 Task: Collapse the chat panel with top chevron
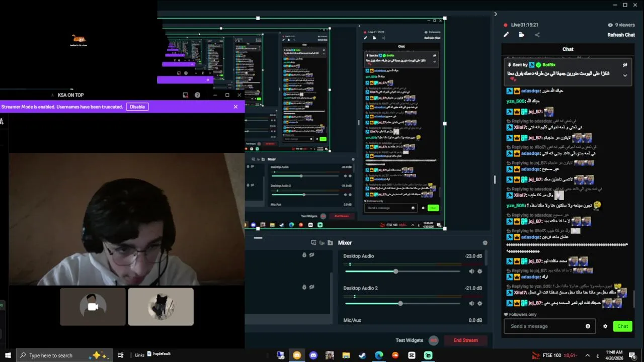[x=495, y=14]
